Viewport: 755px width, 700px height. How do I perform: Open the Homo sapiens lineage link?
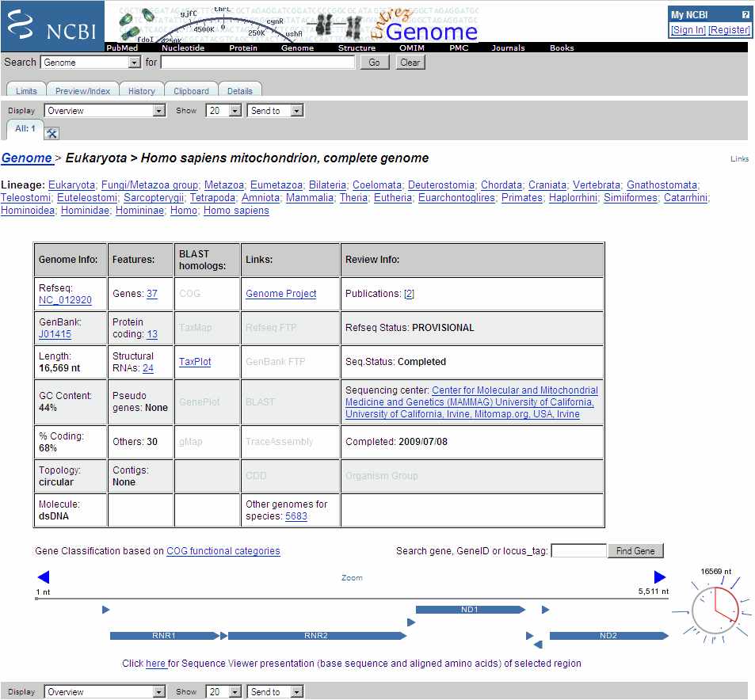point(236,211)
